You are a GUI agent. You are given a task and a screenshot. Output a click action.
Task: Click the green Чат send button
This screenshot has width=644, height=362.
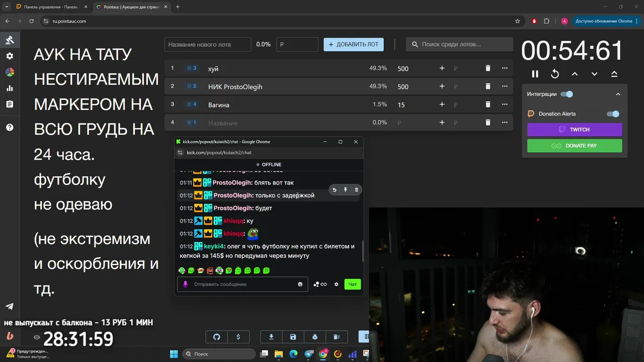tap(353, 284)
